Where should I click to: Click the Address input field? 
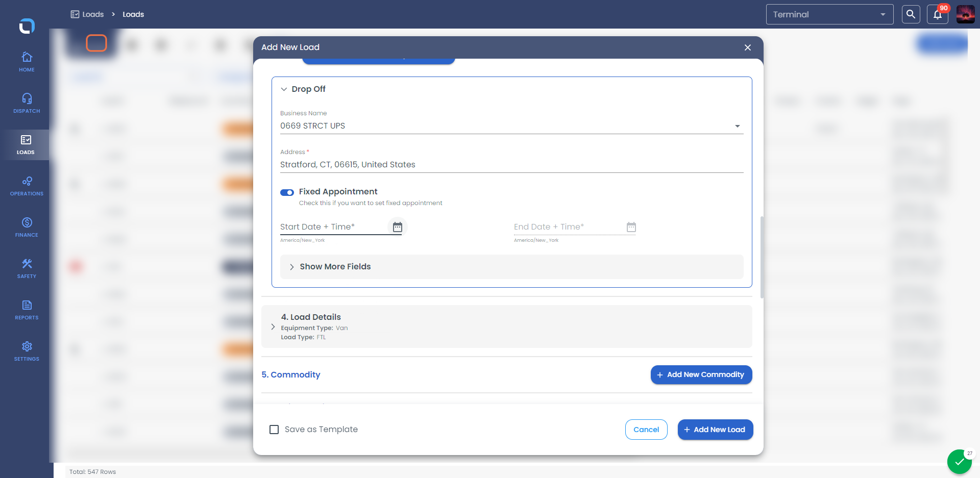[511, 165]
